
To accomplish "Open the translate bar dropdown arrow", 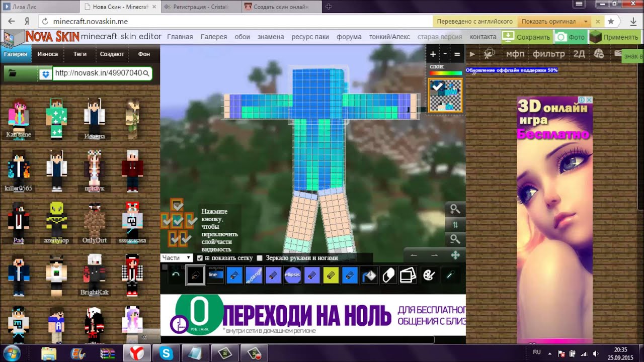I will point(586,22).
